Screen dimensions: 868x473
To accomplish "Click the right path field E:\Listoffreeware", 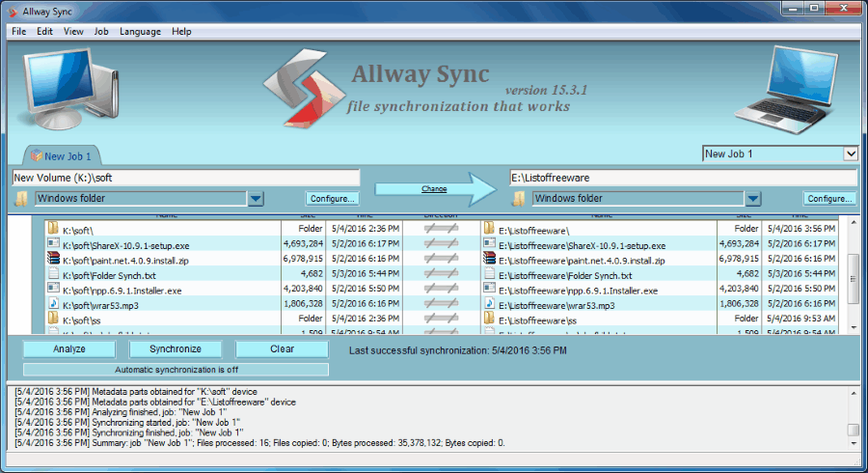I will point(683,178).
